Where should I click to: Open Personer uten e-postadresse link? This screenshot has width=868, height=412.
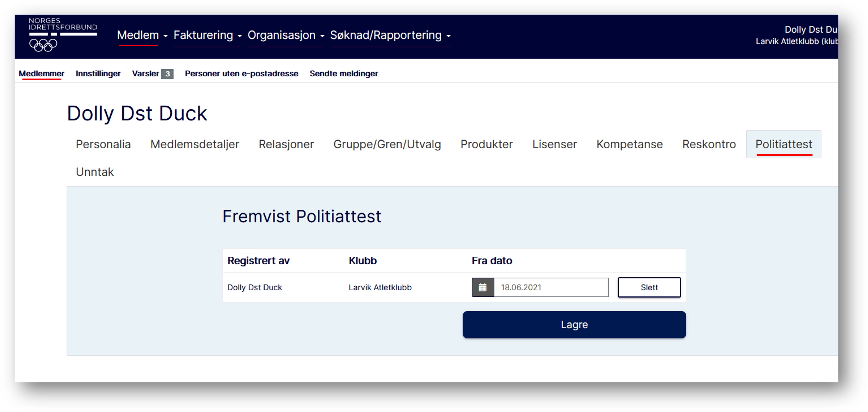(242, 74)
